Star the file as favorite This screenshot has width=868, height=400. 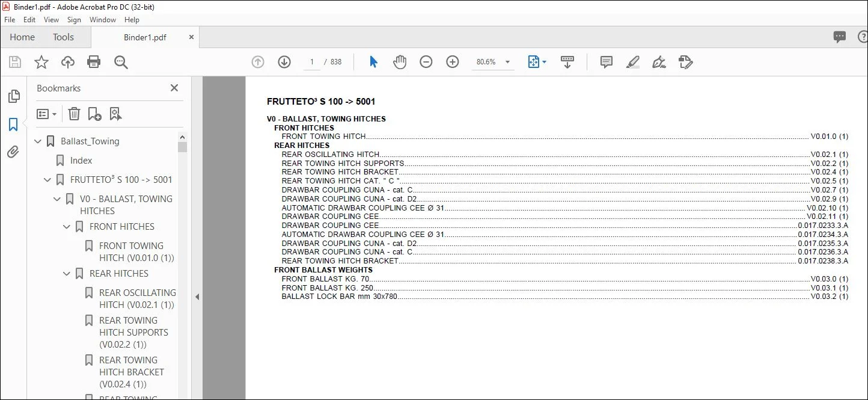(x=41, y=62)
